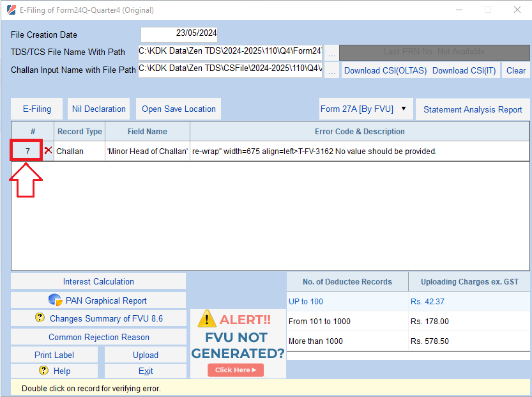Viewport: 532px width, 397px height.
Task: Click 'No. of Deductee Records' header
Action: 347,281
